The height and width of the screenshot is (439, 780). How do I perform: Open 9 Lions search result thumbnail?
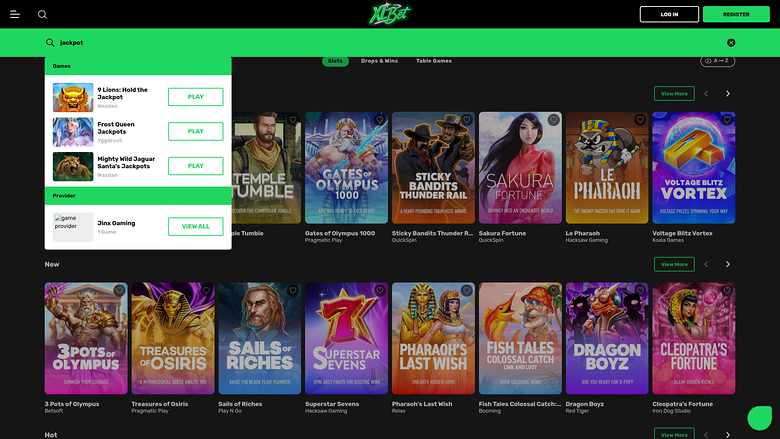click(73, 97)
